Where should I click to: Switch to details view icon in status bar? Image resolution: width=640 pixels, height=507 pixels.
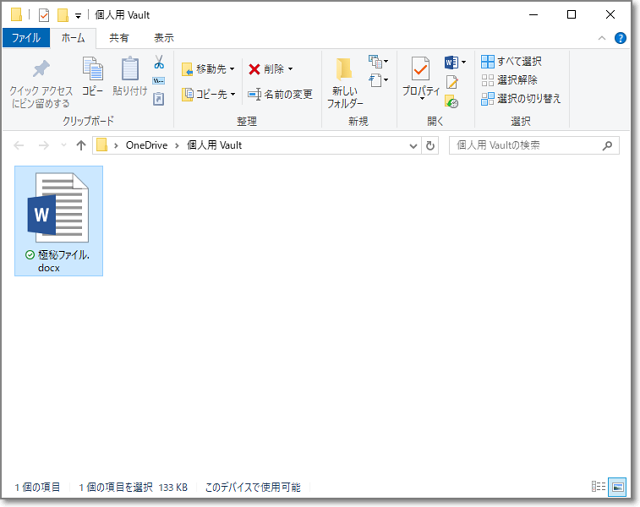(597, 487)
